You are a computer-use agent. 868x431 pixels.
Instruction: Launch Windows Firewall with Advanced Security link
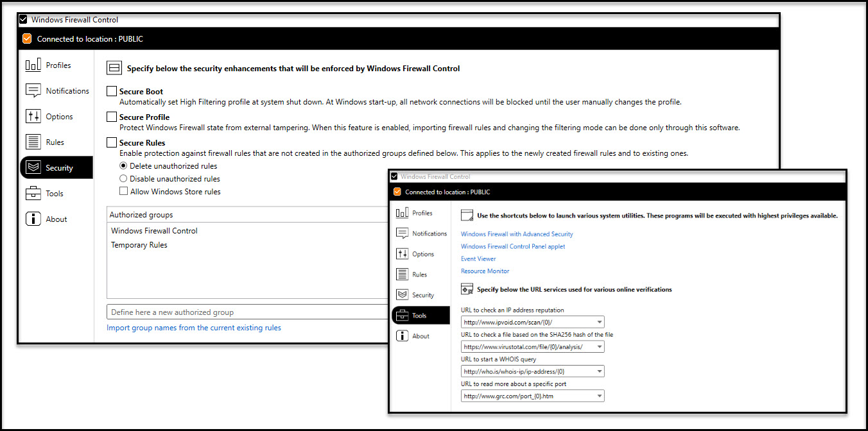click(517, 234)
